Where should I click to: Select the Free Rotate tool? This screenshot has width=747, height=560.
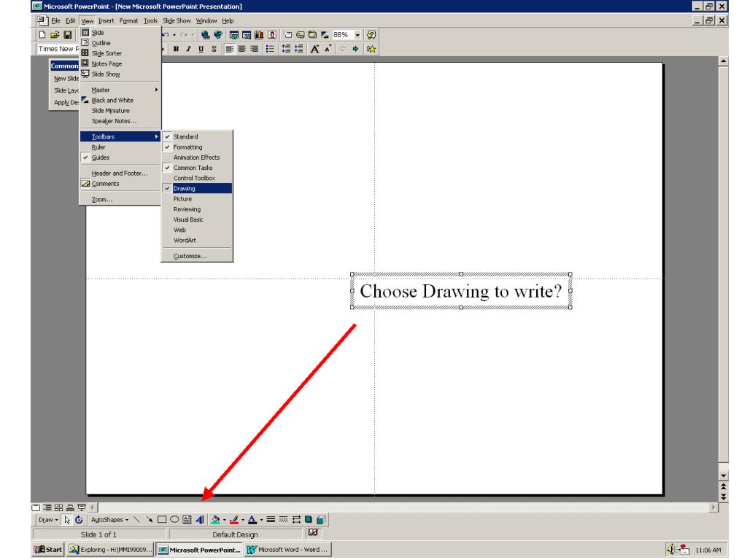tap(79, 520)
